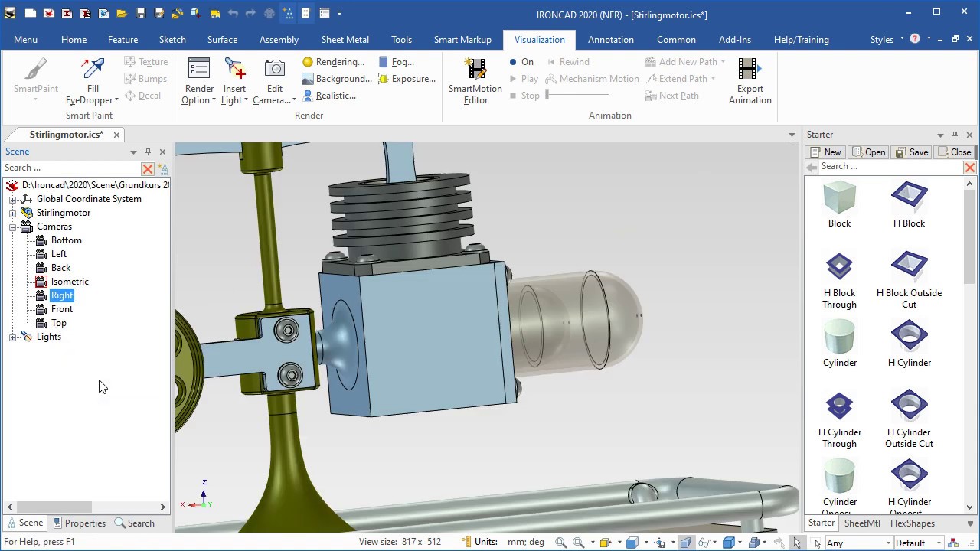980x551 pixels.
Task: Open the Fill EyeDropper dropdown arrow
Action: click(x=116, y=100)
